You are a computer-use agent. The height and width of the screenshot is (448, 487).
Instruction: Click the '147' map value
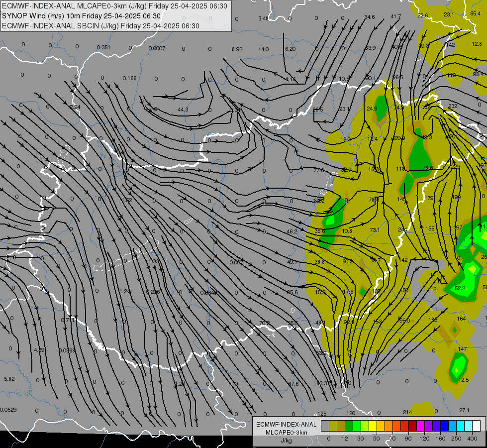[463, 349]
